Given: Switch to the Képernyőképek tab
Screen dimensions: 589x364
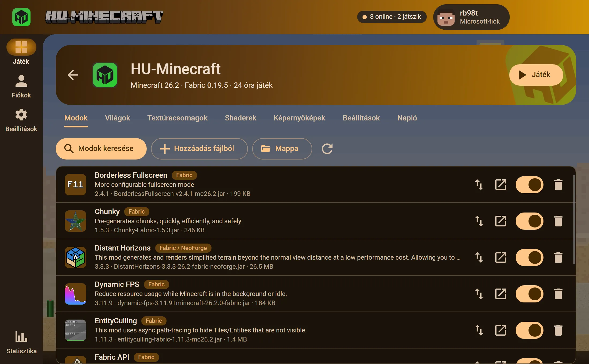Looking at the screenshot, I should click(x=299, y=118).
